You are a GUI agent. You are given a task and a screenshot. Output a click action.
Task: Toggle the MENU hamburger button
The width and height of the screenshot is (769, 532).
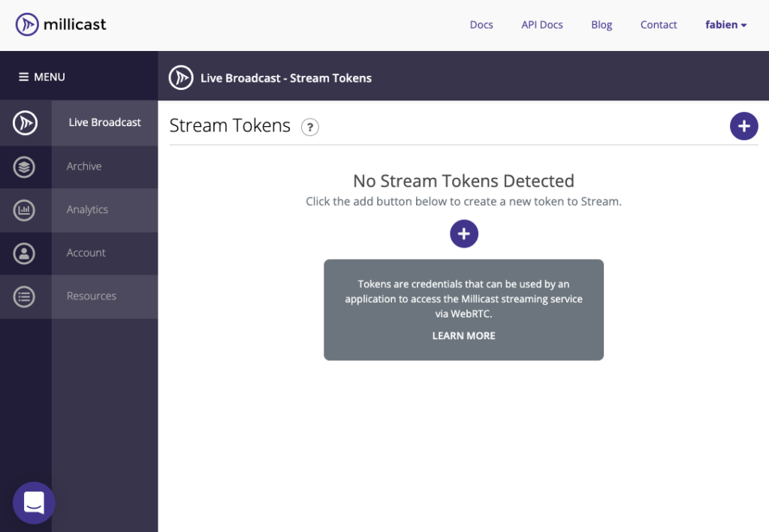[x=42, y=77]
